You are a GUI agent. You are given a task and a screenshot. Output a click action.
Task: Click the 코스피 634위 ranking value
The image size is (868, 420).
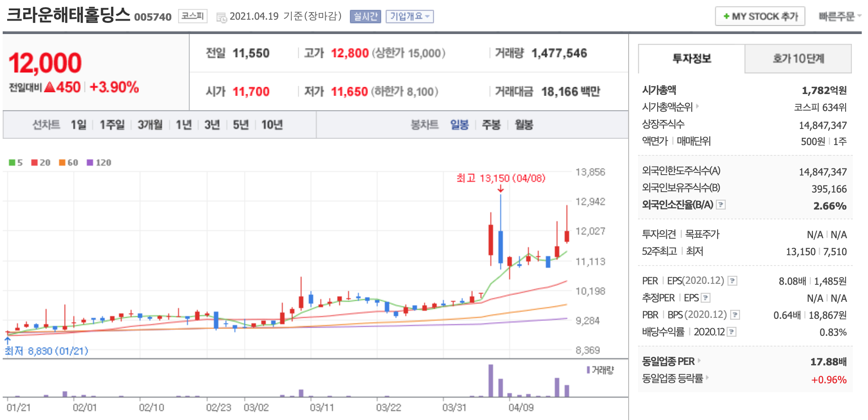point(821,107)
